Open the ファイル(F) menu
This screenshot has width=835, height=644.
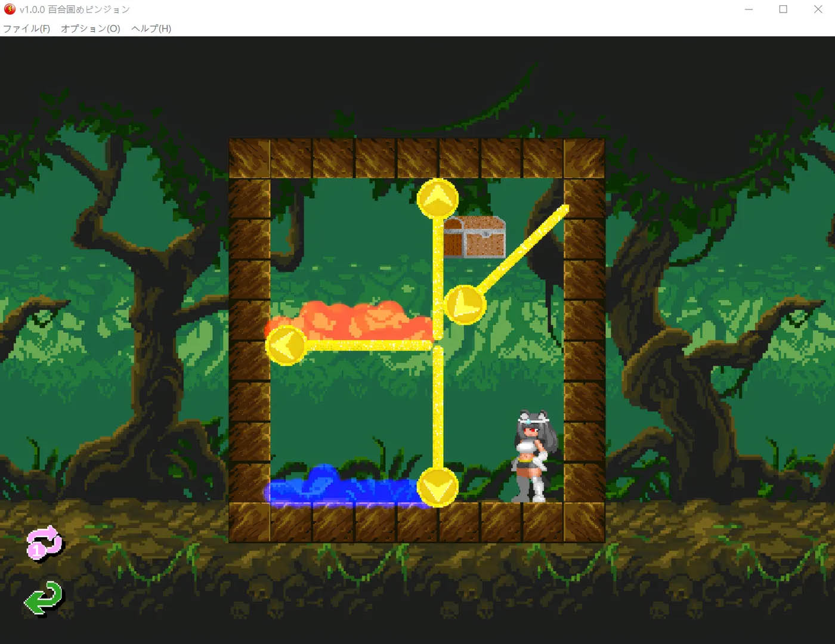[27, 29]
